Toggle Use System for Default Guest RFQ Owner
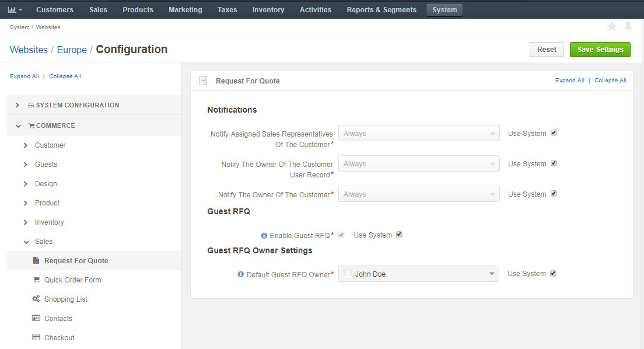Viewport: 644px width, 349px height. click(x=553, y=273)
